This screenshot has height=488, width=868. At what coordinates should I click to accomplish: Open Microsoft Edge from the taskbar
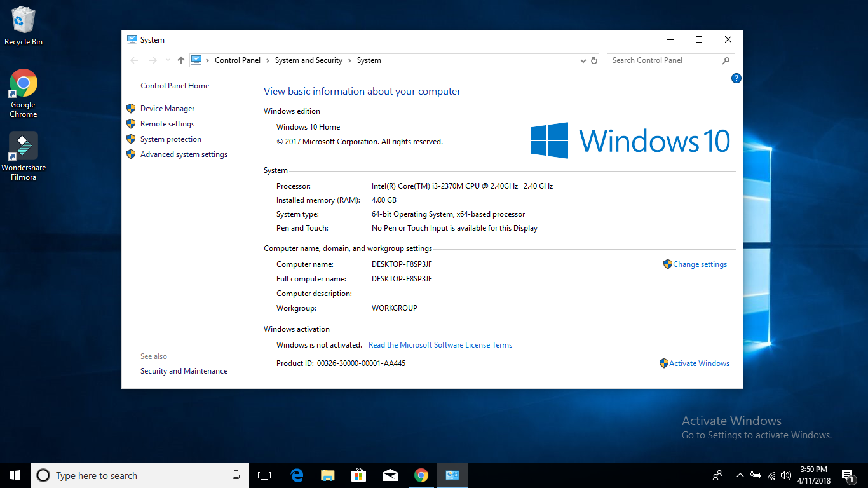(x=297, y=475)
